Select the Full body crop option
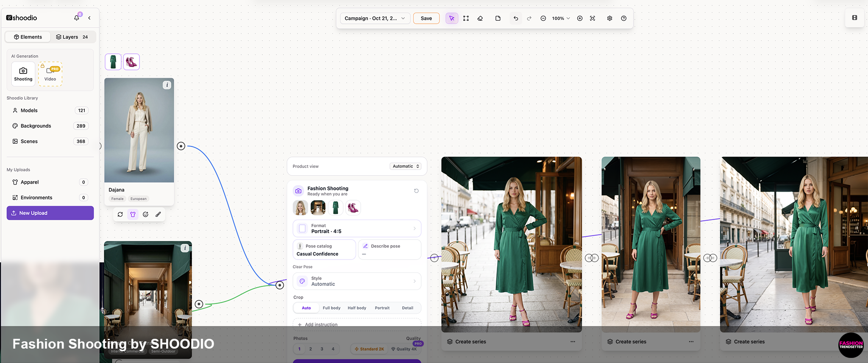Screen dimensions: 868x363 (331, 308)
